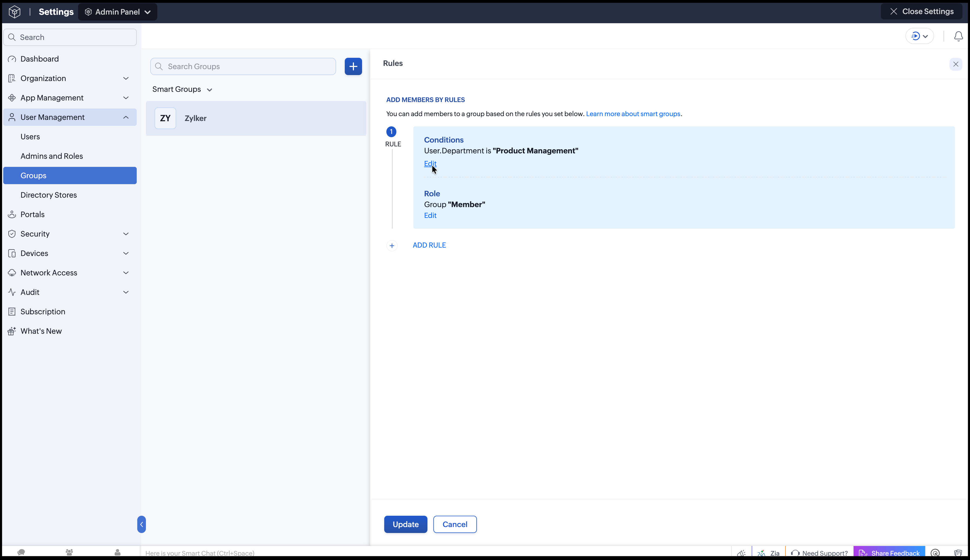Collapse the User Management section
The height and width of the screenshot is (560, 970).
(x=70, y=117)
